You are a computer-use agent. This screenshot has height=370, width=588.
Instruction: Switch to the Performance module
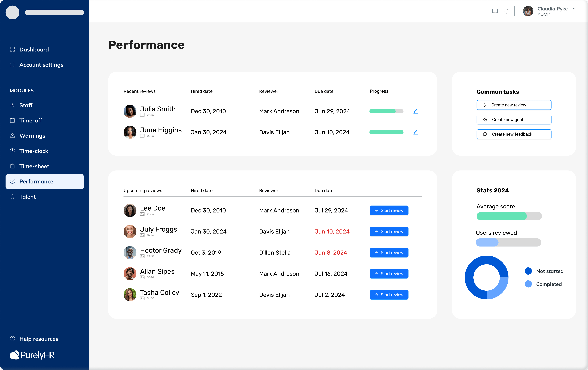point(36,182)
